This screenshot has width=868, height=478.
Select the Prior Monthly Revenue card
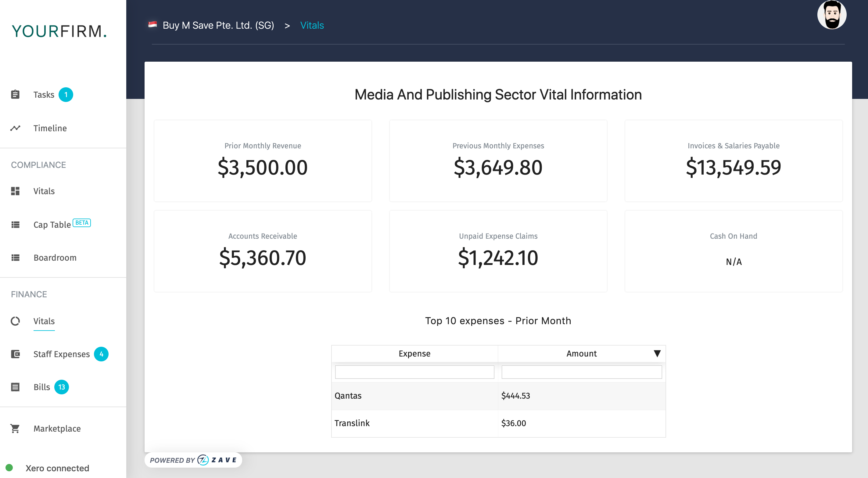point(263,161)
